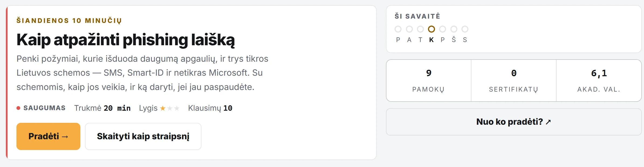Select the P (Friday) circle after K
644x167 pixels.
point(443,29)
